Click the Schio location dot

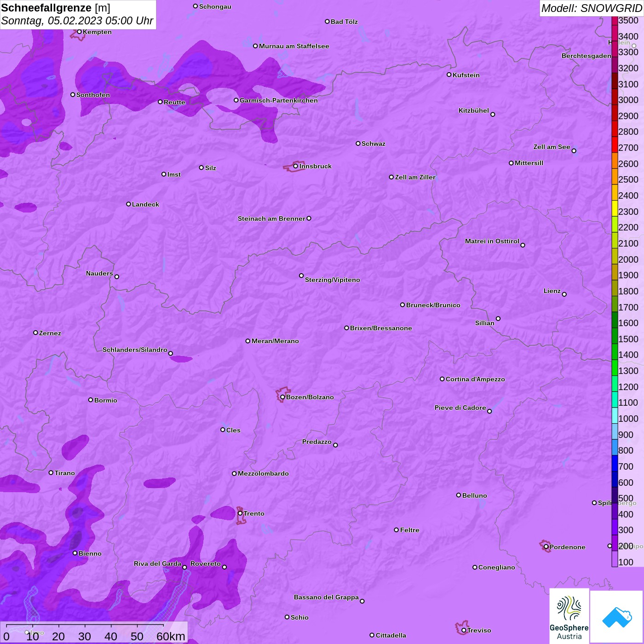pyautogui.click(x=287, y=617)
